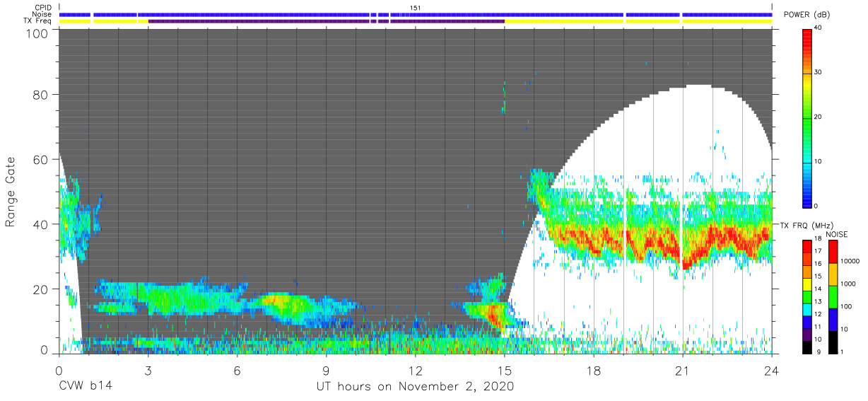The height and width of the screenshot is (401, 868).
Task: Click the purple TX Freq segment in the top strip
Action: (x=325, y=21)
